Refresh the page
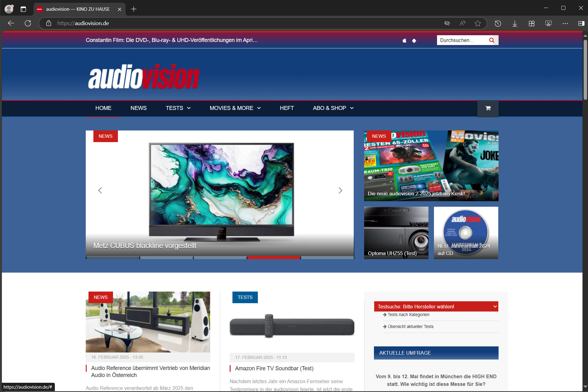588x392 pixels. [x=28, y=23]
